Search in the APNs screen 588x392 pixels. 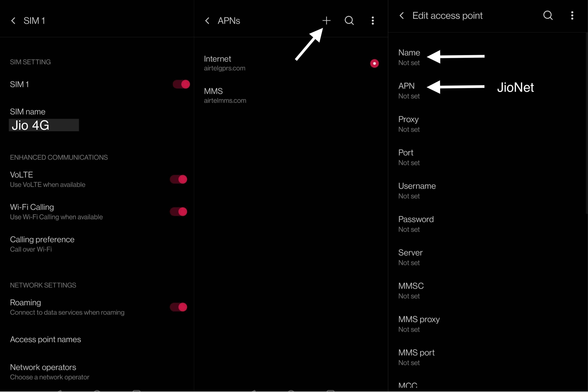coord(349,21)
